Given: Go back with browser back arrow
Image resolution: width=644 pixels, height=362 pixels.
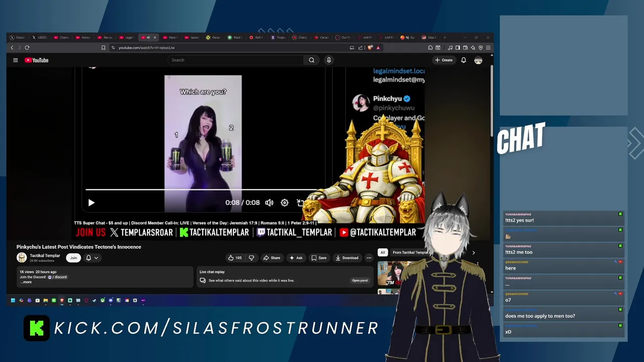Looking at the screenshot, I should click(12, 48).
